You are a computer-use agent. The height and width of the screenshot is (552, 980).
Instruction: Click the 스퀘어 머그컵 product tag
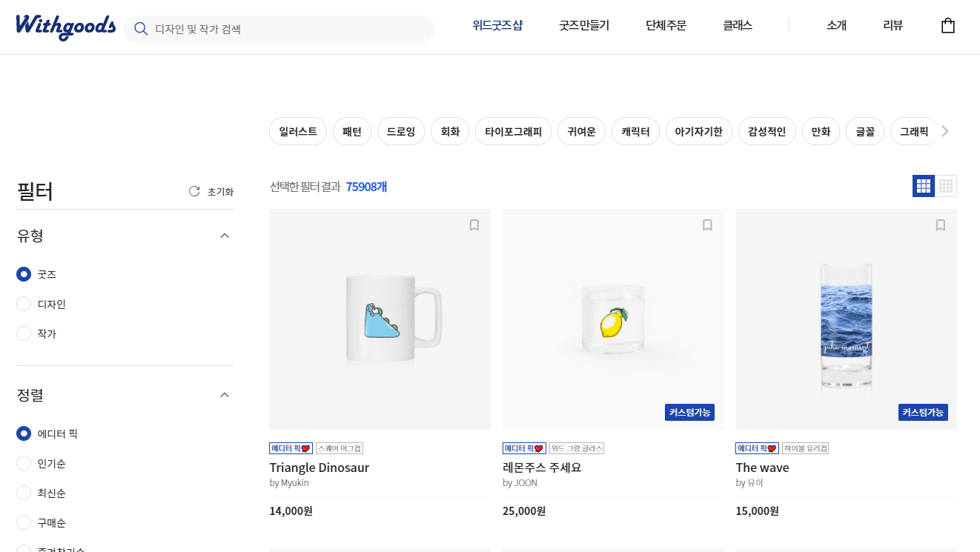(x=340, y=448)
